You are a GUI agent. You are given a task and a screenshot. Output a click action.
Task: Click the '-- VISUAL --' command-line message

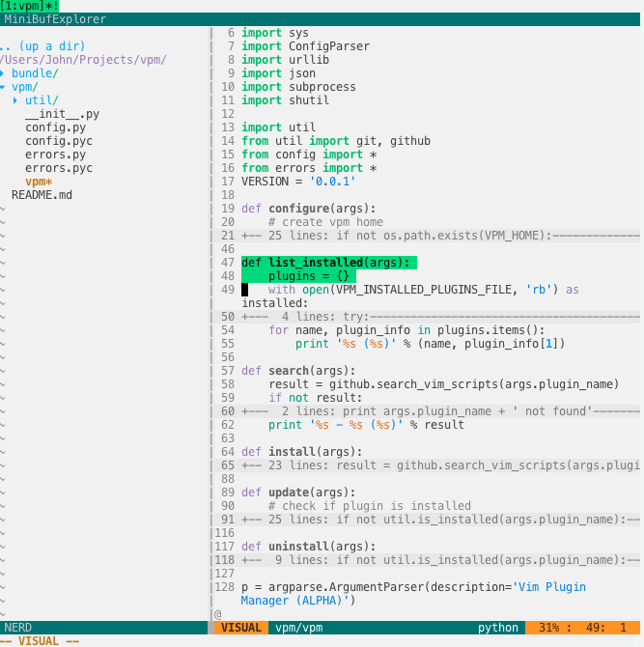click(40, 641)
